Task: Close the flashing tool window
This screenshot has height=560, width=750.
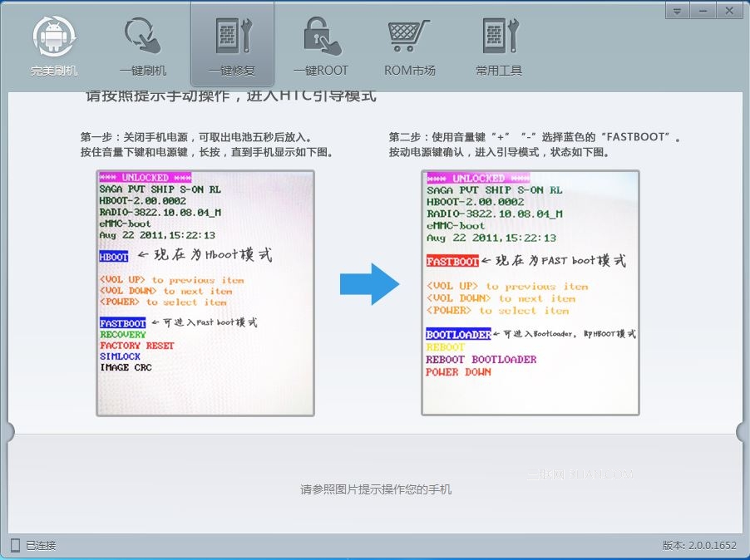Action: click(x=729, y=11)
